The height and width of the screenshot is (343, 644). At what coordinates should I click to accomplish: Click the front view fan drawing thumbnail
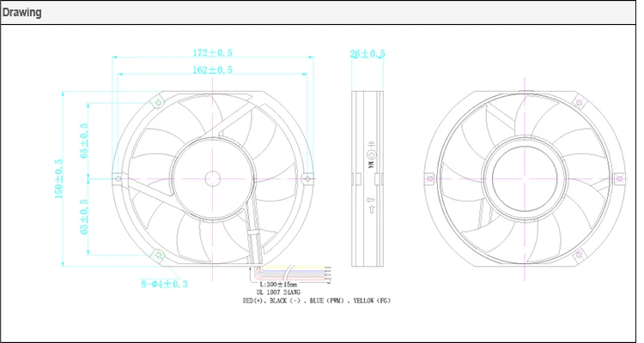pos(213,179)
